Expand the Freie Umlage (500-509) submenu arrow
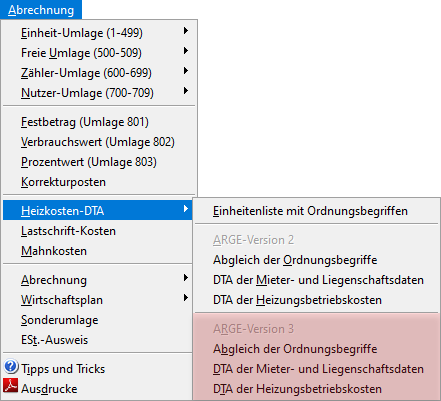 (x=186, y=51)
